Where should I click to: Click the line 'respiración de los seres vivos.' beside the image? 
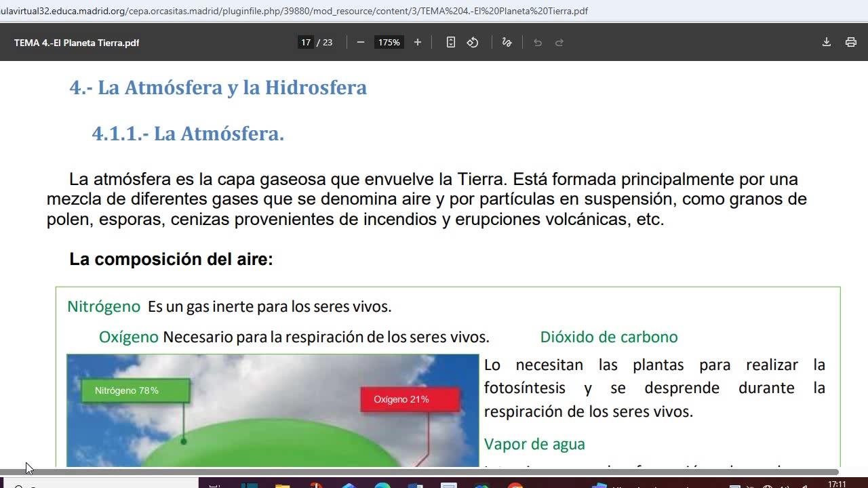[589, 411]
